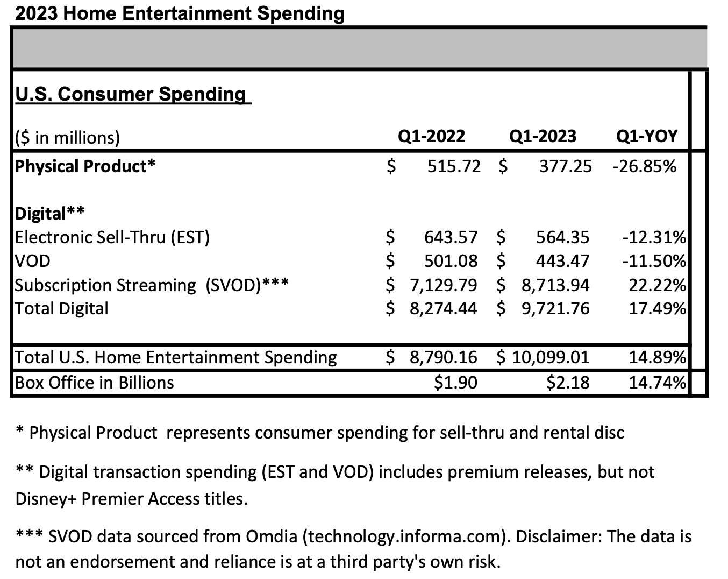Click the gray header banner bar

359,48
